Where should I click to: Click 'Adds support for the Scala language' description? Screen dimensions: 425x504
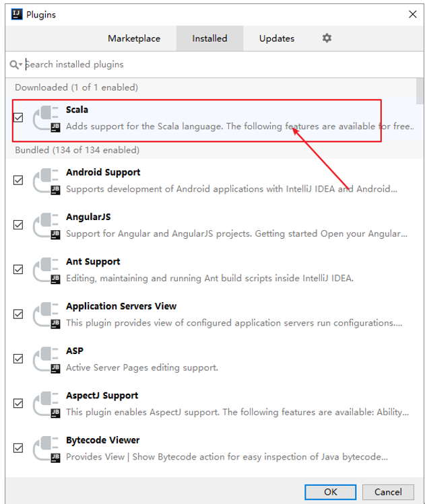(x=240, y=127)
